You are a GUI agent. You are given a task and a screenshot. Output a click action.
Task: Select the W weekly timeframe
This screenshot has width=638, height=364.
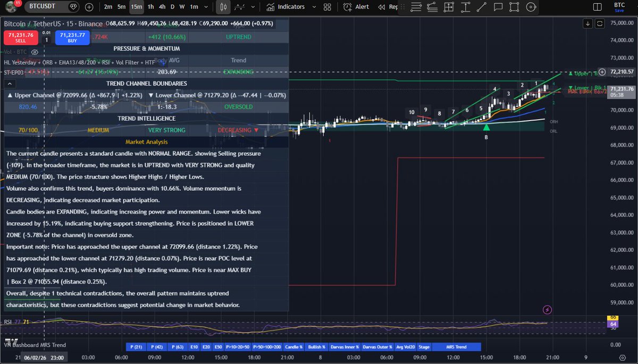[x=182, y=7]
